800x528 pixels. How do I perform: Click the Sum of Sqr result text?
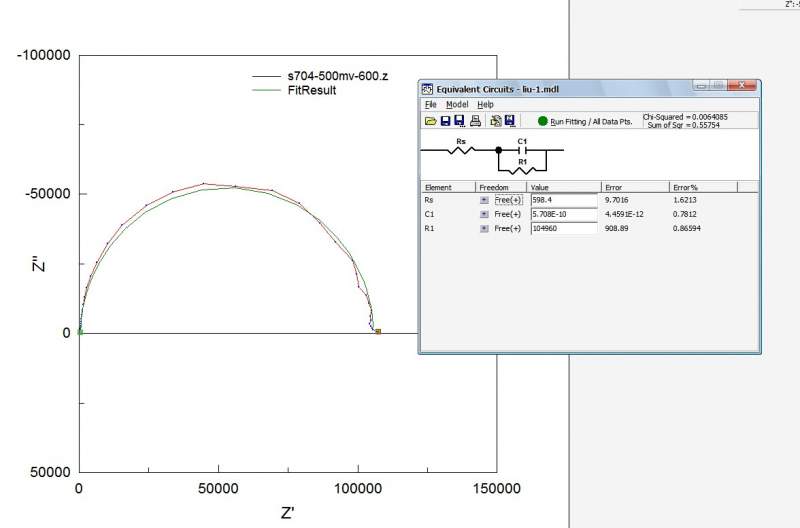pyautogui.click(x=684, y=125)
